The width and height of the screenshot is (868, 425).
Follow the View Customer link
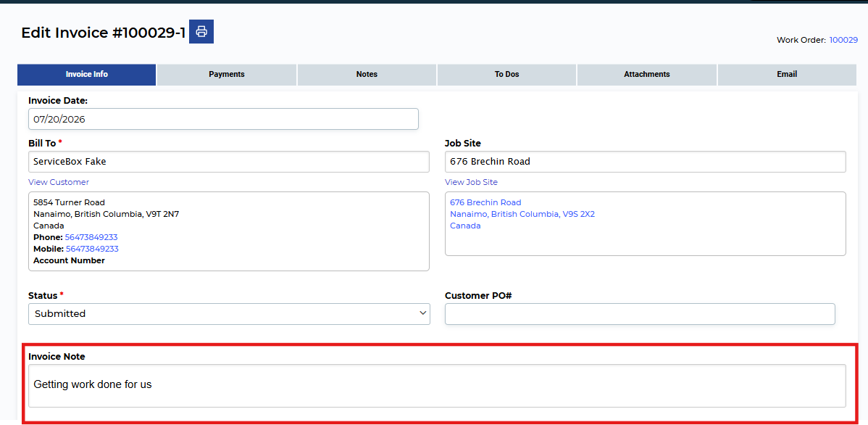tap(59, 182)
